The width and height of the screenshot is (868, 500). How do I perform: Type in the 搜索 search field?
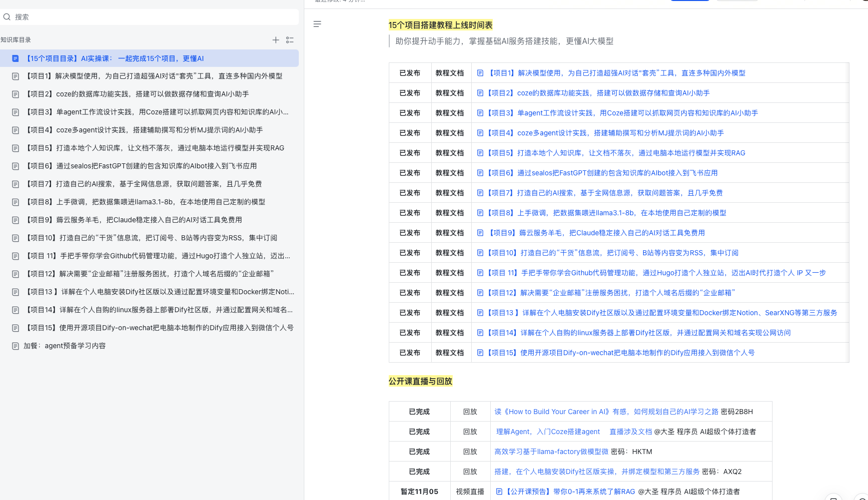click(x=150, y=17)
